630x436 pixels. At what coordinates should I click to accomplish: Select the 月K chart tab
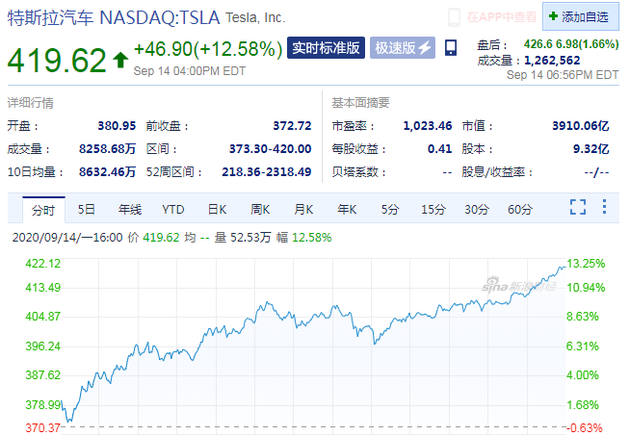(303, 209)
